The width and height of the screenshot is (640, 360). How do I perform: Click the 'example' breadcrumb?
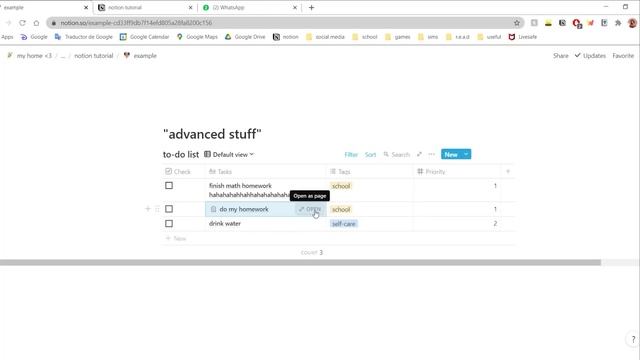coord(140,56)
